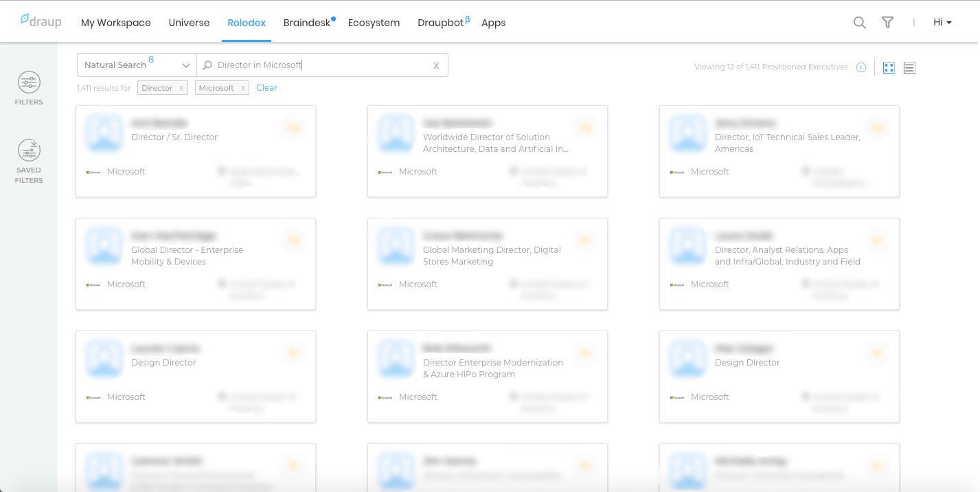Open the Hi user account dropdown

tap(942, 23)
